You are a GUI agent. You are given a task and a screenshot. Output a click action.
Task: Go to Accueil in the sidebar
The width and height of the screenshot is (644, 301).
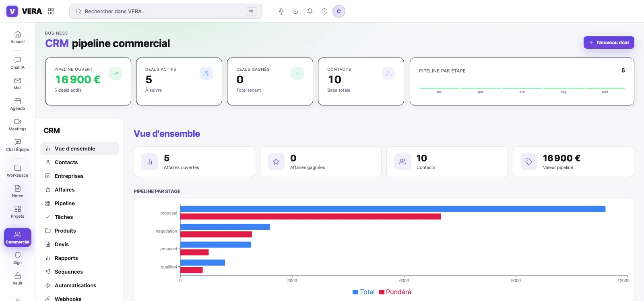(18, 37)
